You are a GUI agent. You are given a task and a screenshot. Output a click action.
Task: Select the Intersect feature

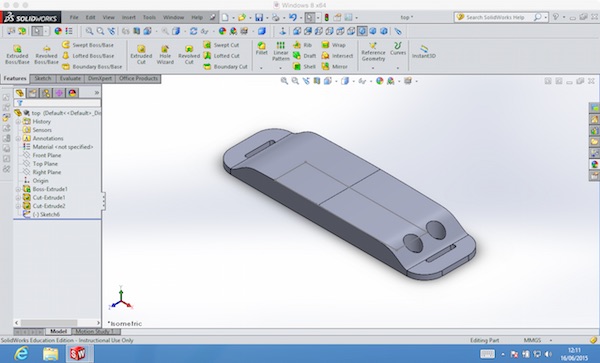click(337, 56)
